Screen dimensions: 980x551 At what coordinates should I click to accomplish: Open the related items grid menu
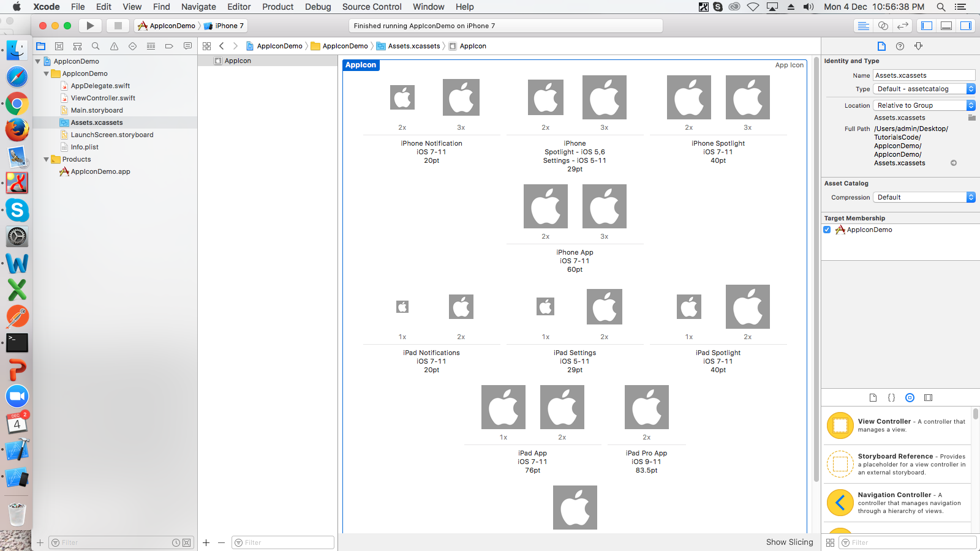tap(207, 46)
